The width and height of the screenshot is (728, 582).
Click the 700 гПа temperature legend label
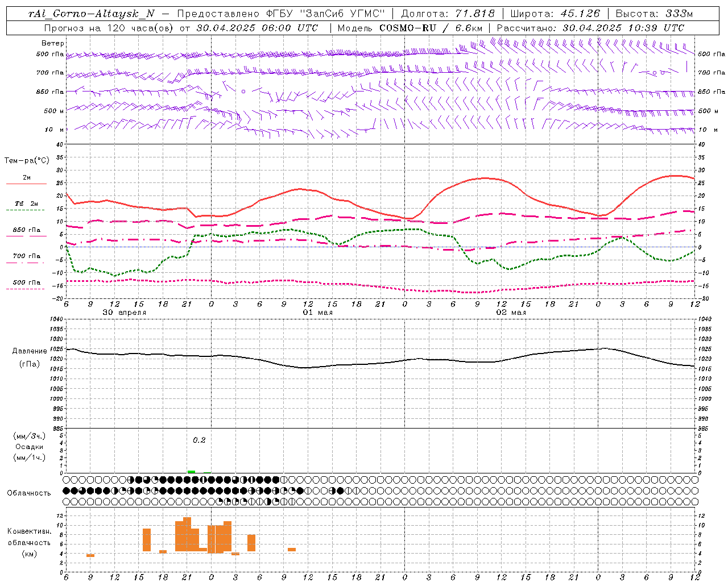pyautogui.click(x=27, y=256)
